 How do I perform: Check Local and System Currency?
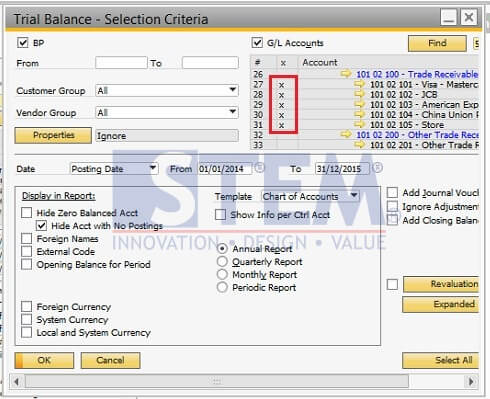click(26, 332)
